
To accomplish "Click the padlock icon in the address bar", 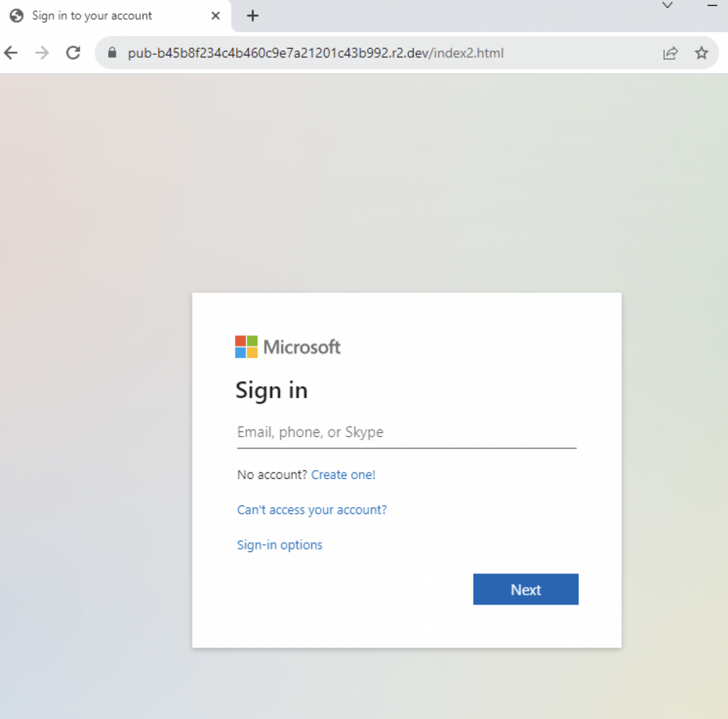I will coord(112,53).
